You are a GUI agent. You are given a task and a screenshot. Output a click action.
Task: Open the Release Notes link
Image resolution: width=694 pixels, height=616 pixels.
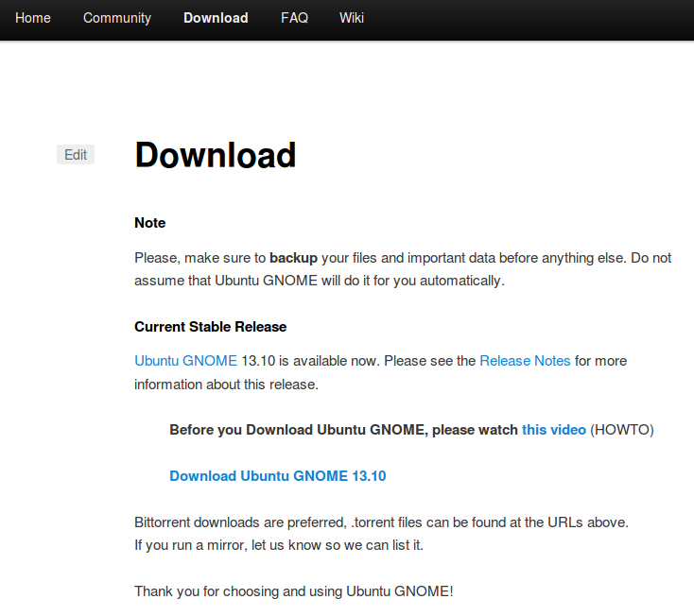pos(525,361)
